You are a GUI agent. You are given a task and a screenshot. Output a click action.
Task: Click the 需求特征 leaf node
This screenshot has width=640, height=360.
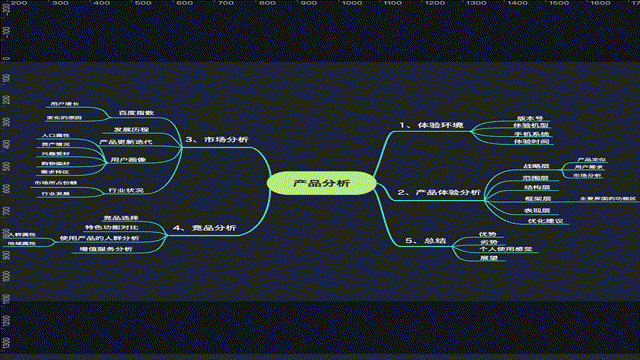tap(55, 172)
